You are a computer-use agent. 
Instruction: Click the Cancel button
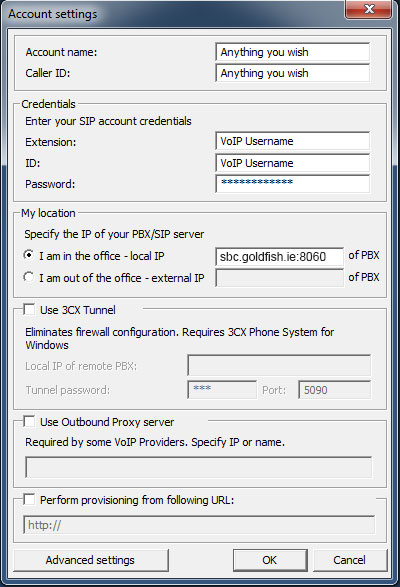[349, 560]
